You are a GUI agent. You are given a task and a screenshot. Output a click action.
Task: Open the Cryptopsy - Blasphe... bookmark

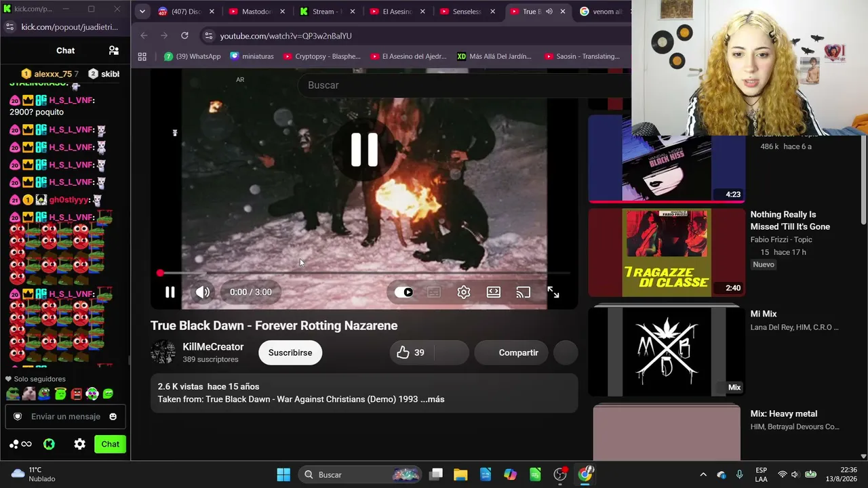[321, 56]
